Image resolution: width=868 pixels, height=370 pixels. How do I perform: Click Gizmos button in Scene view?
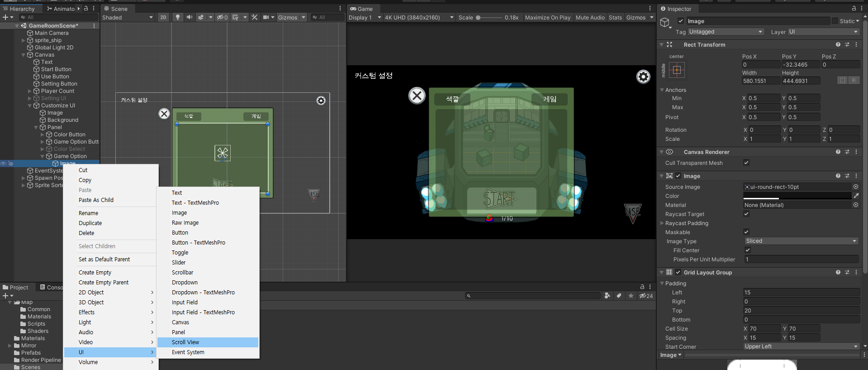point(288,17)
